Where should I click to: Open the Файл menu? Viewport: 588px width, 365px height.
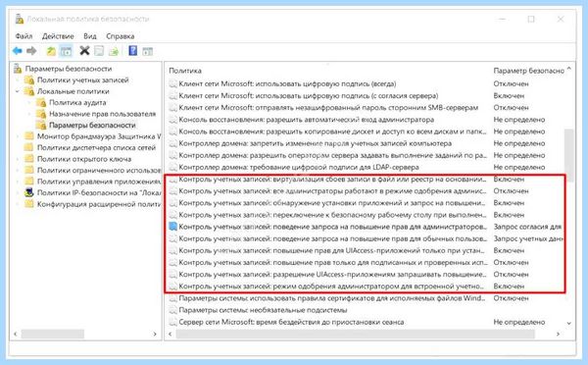(24, 36)
